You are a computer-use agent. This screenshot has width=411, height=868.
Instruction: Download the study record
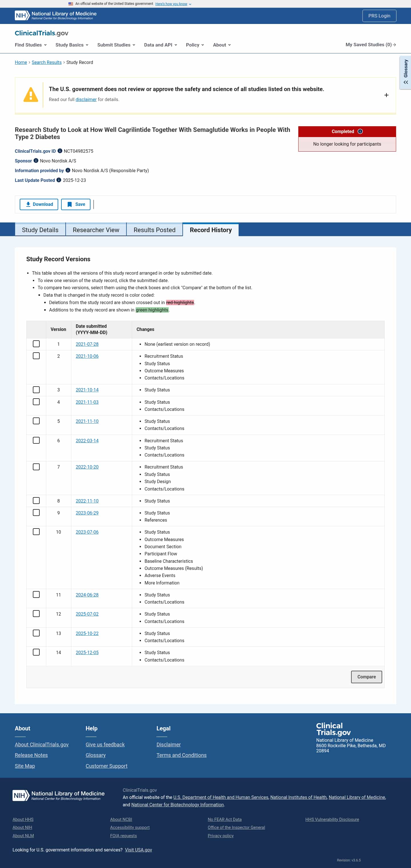pos(39,204)
